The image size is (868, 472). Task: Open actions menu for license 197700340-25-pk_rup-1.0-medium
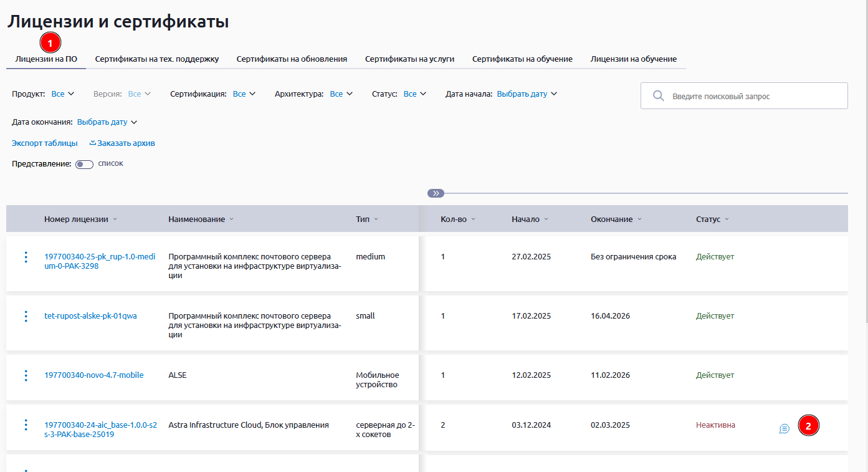(26, 257)
